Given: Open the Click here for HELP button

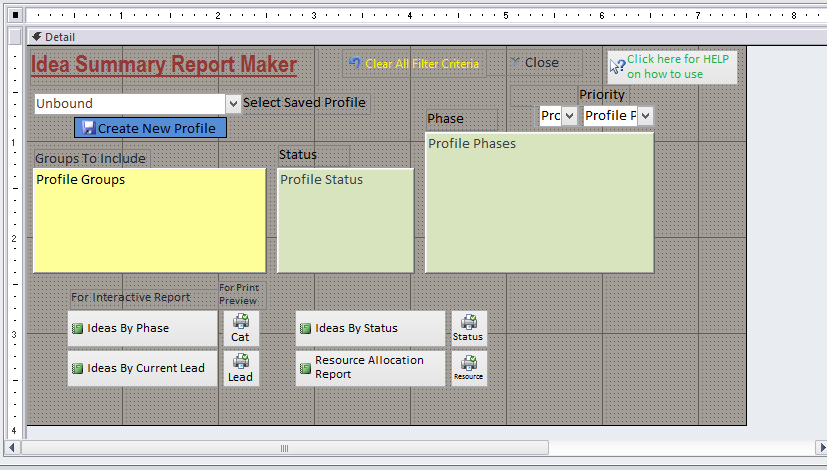Looking at the screenshot, I should [672, 67].
